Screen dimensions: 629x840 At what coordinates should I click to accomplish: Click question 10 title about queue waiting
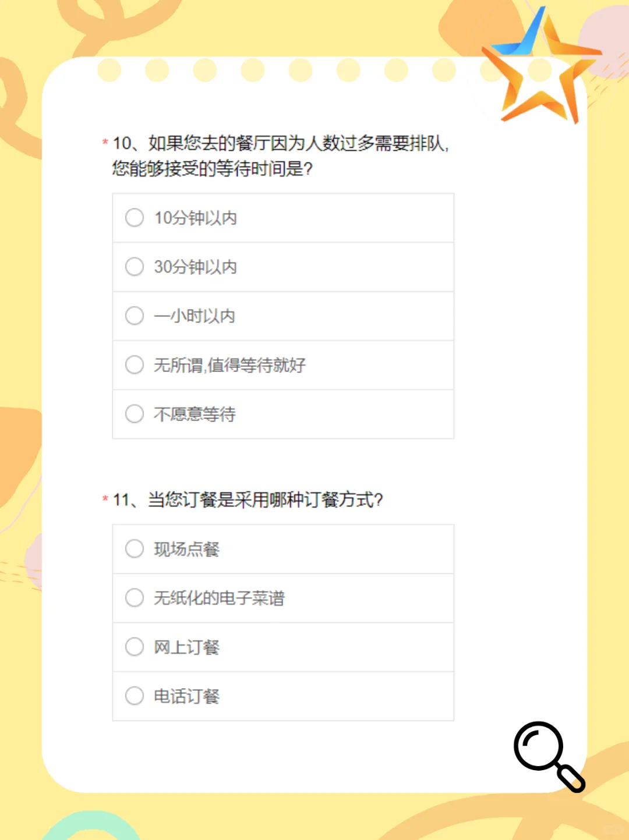point(281,155)
